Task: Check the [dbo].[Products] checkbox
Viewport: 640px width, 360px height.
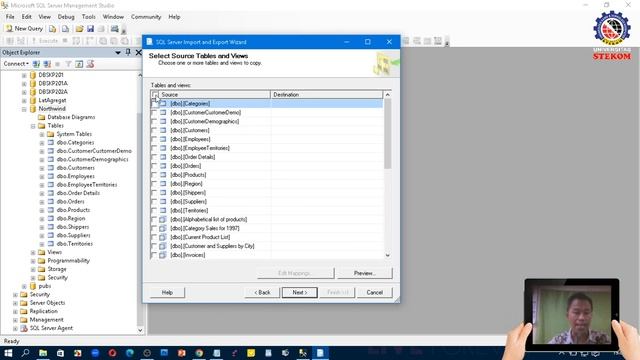Action: tap(154, 175)
